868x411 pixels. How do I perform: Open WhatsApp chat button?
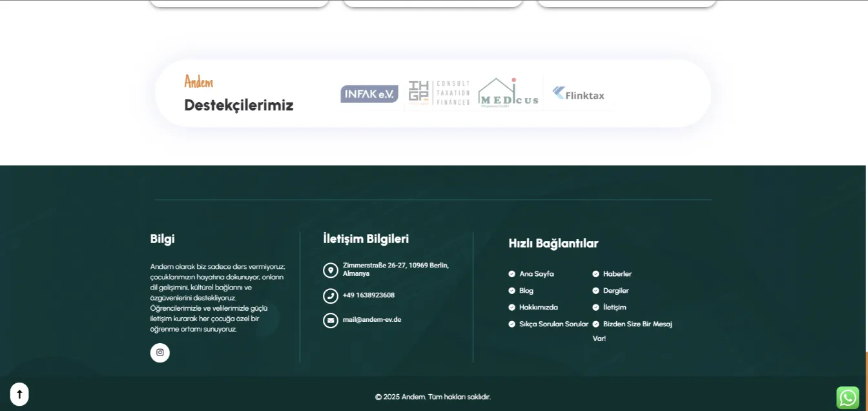pos(847,397)
